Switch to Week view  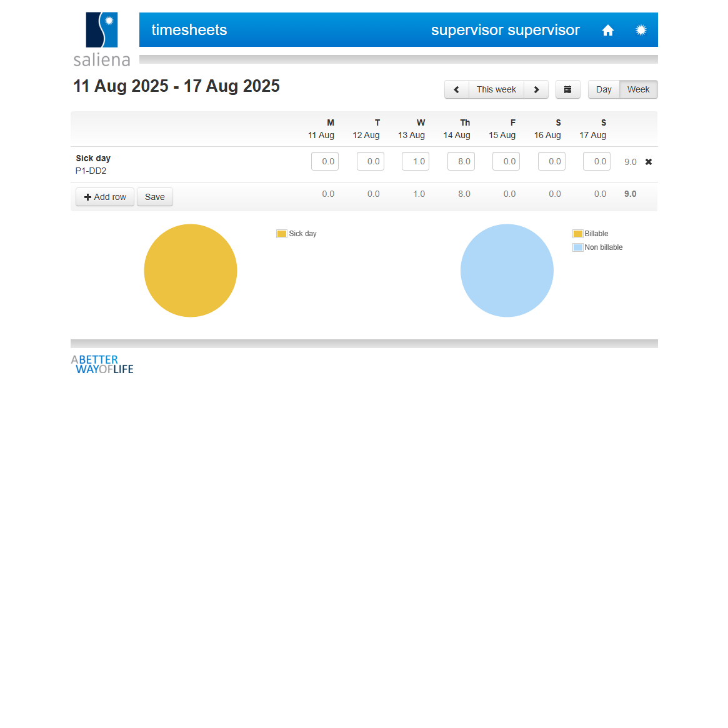(638, 89)
